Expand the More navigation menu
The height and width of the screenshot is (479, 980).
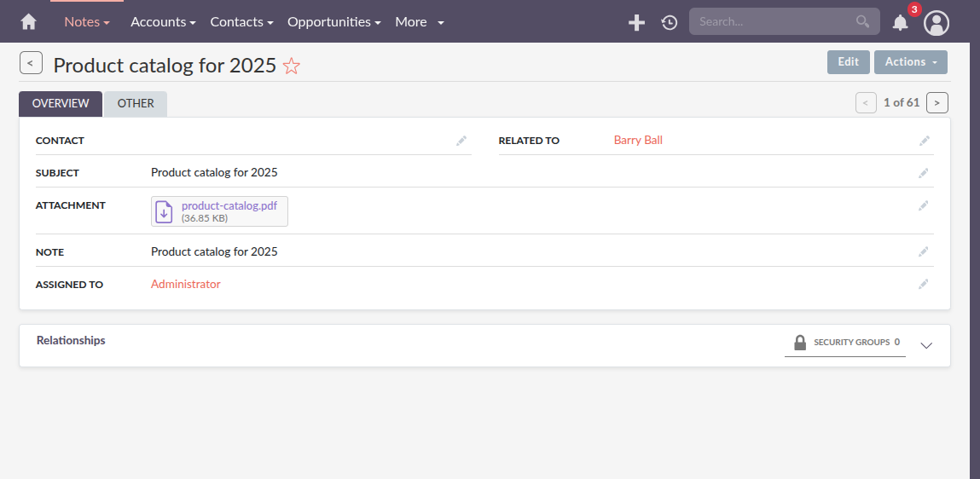419,22
